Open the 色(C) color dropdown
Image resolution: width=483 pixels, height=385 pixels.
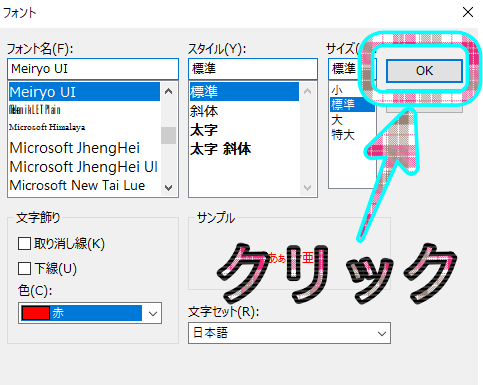(90, 313)
